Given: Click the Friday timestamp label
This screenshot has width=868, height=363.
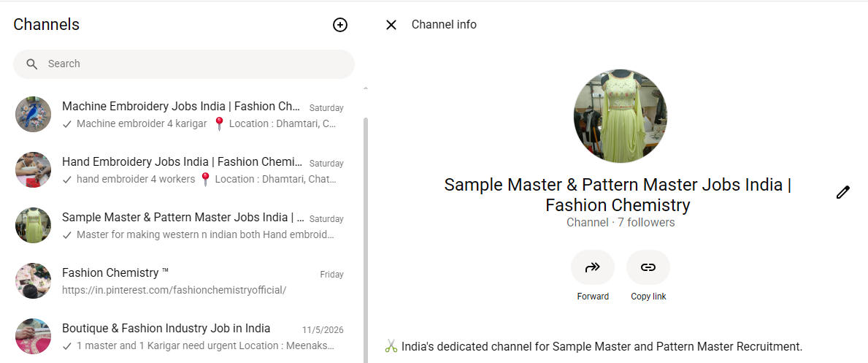Looking at the screenshot, I should point(331,275).
